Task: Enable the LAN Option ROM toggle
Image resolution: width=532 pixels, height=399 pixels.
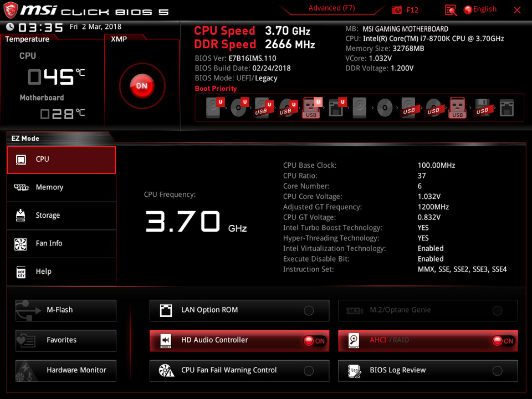Action: (x=309, y=311)
